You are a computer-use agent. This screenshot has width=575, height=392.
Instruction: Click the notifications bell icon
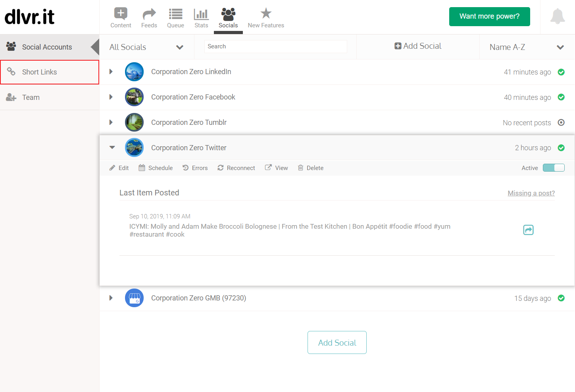coord(558,16)
